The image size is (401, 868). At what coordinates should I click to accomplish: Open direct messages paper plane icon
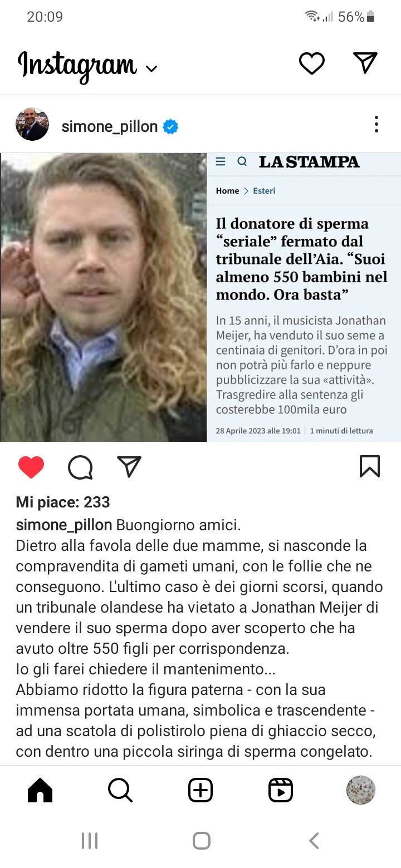[365, 62]
